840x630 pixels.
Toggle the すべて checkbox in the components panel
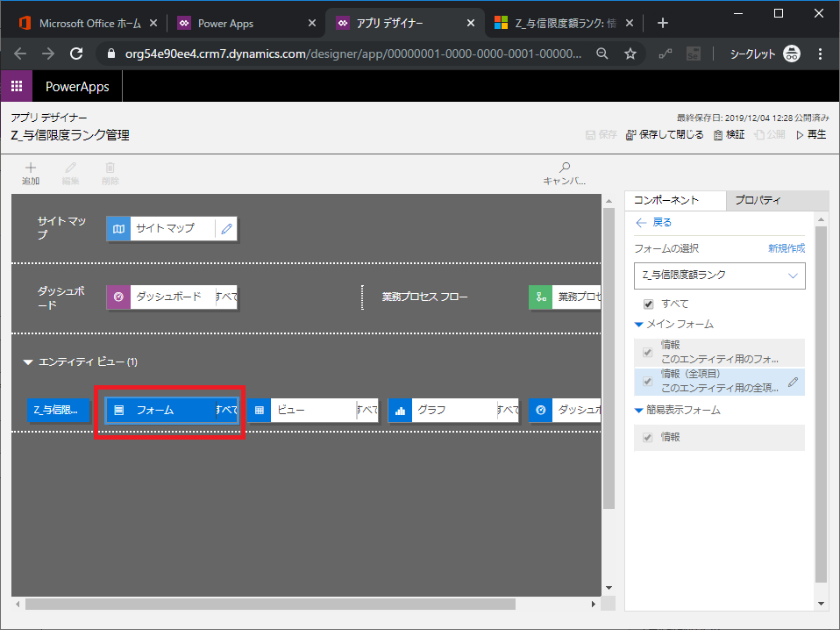click(649, 304)
